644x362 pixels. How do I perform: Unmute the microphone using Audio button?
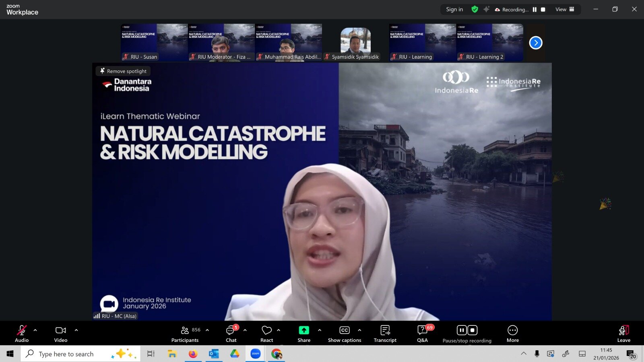click(x=22, y=333)
